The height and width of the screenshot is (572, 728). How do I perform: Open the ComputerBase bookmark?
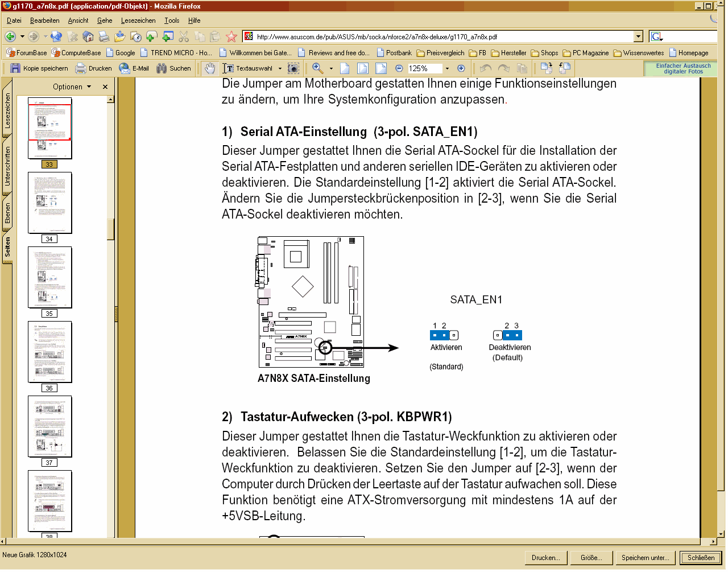click(76, 53)
